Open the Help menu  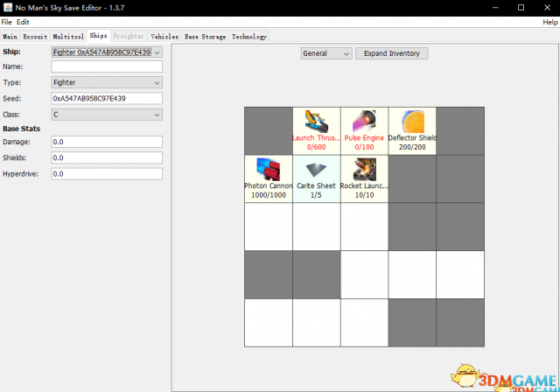pos(550,22)
